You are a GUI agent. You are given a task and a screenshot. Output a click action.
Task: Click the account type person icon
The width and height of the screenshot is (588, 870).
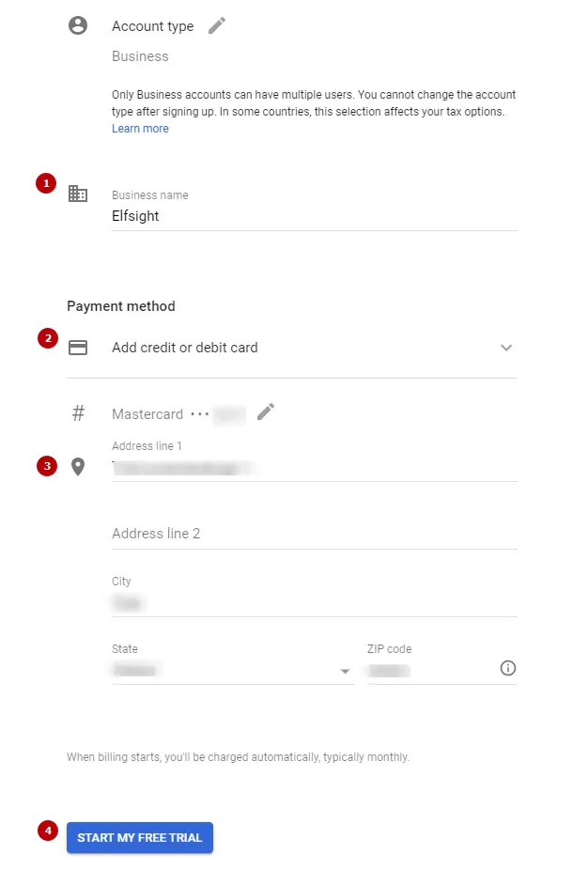click(79, 25)
